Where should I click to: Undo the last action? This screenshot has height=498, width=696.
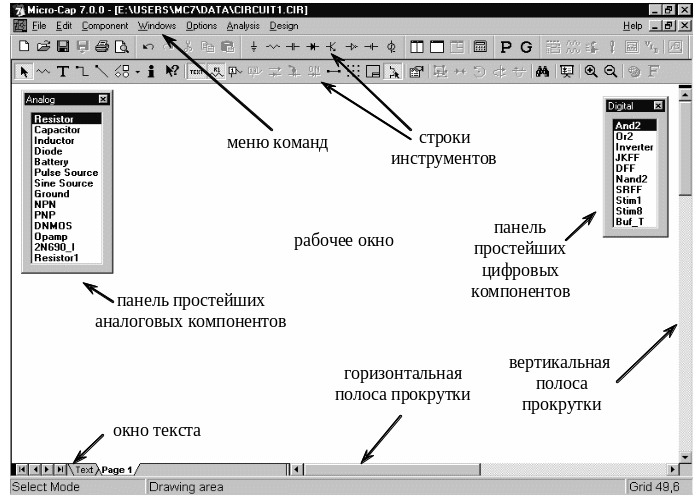tap(148, 46)
